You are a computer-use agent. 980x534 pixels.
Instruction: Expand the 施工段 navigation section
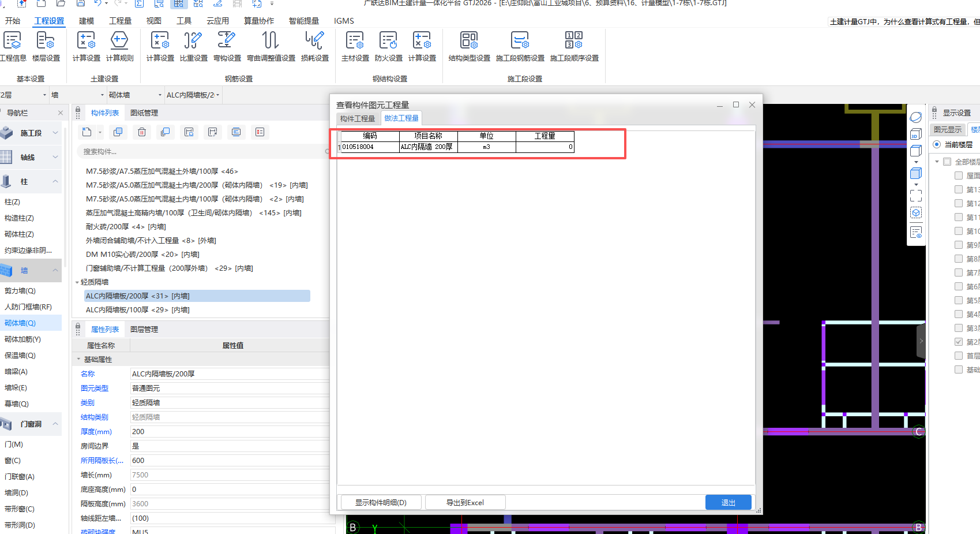click(55, 133)
